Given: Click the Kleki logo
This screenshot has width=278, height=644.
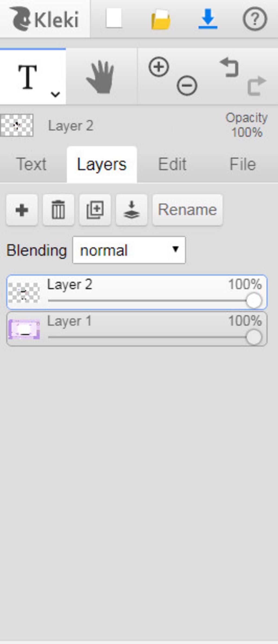Looking at the screenshot, I should [x=45, y=19].
